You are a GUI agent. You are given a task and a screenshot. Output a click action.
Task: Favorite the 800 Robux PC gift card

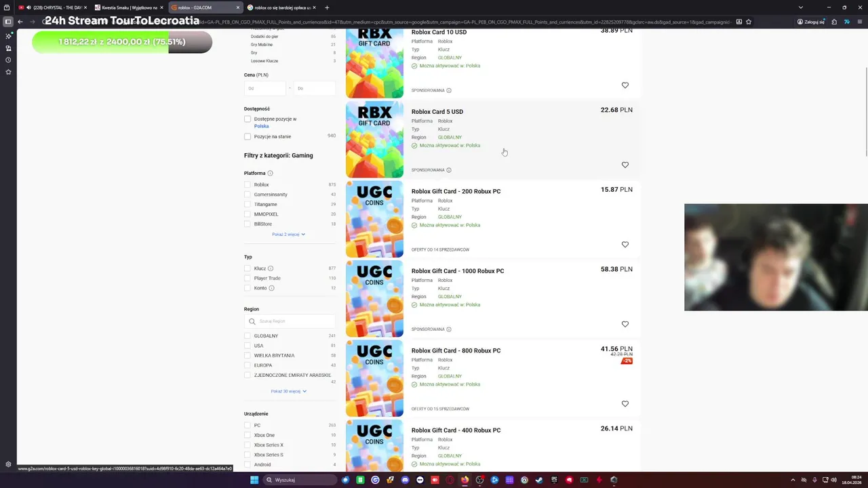pos(625,404)
